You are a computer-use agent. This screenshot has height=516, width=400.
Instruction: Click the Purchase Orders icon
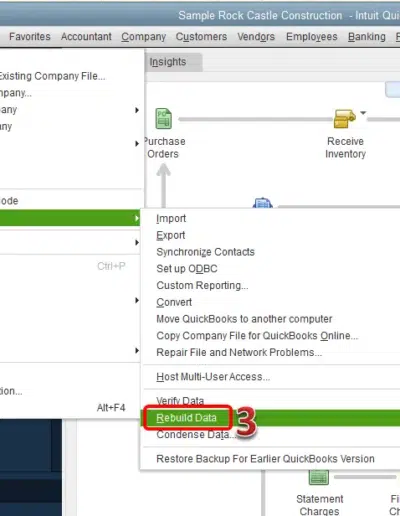tap(163, 119)
